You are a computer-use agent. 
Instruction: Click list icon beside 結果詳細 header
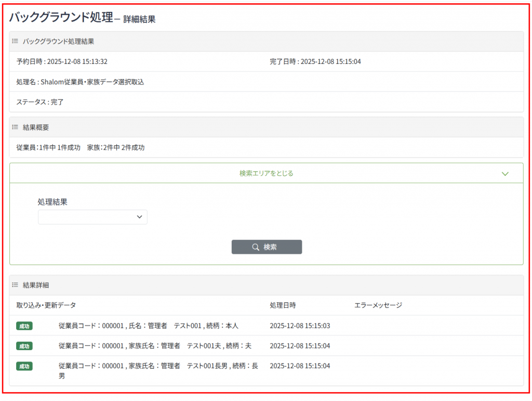(x=15, y=285)
